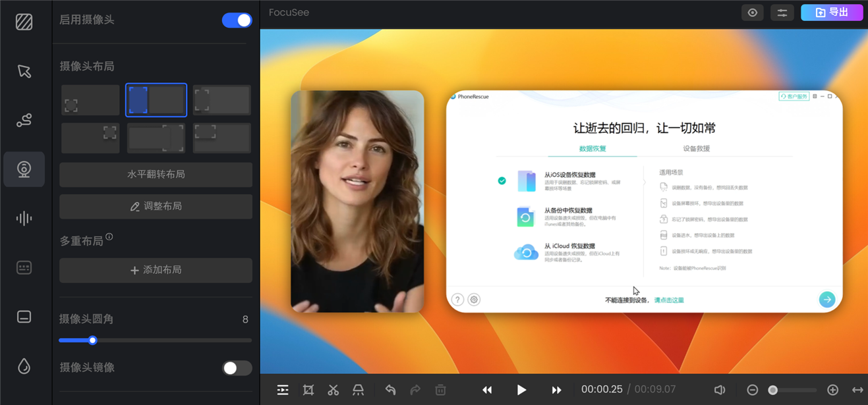Click the scissors cut tool
Screen dimensions: 868x405
[x=333, y=390]
